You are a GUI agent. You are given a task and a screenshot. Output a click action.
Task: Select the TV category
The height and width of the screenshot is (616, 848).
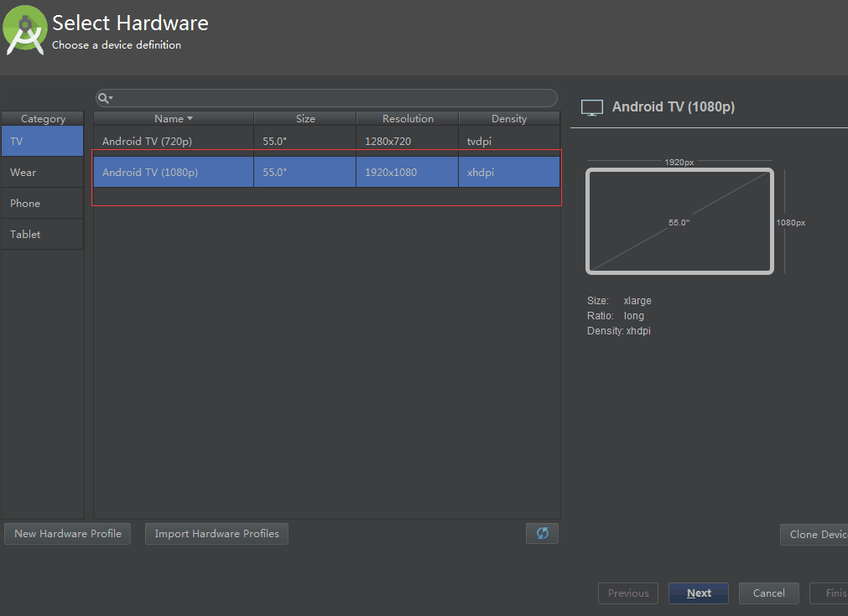coord(42,142)
